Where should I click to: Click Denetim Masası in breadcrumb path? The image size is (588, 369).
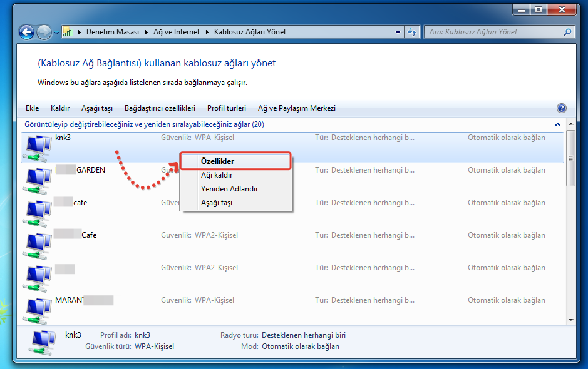pyautogui.click(x=113, y=32)
